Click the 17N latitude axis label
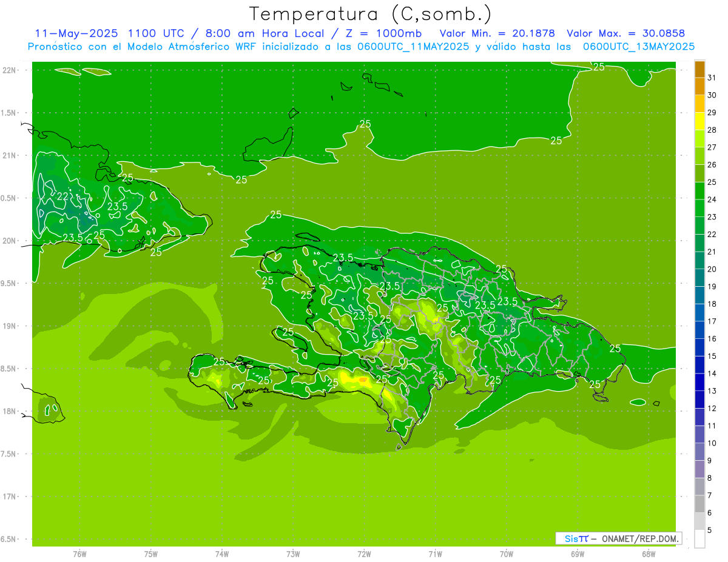This screenshot has height=562, width=728. coord(10,497)
